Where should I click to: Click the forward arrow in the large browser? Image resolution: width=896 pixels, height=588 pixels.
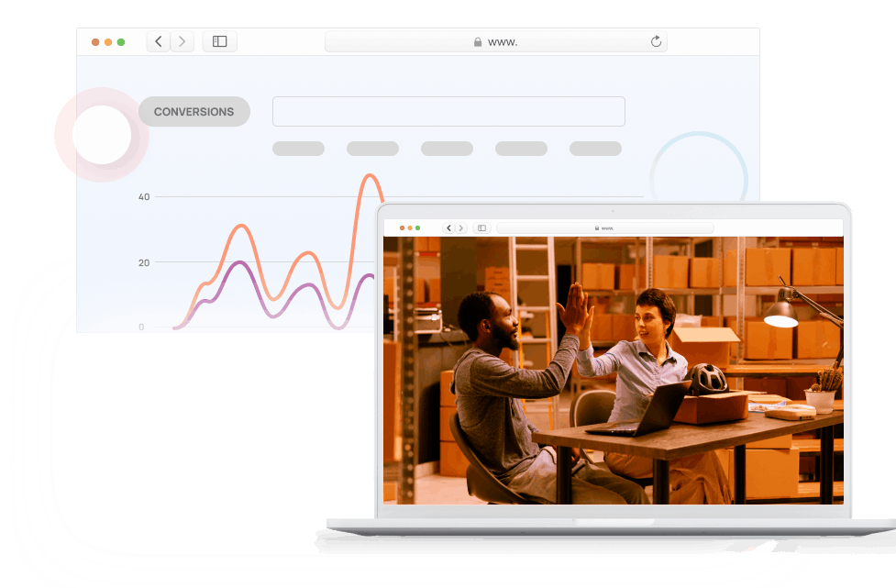point(183,41)
